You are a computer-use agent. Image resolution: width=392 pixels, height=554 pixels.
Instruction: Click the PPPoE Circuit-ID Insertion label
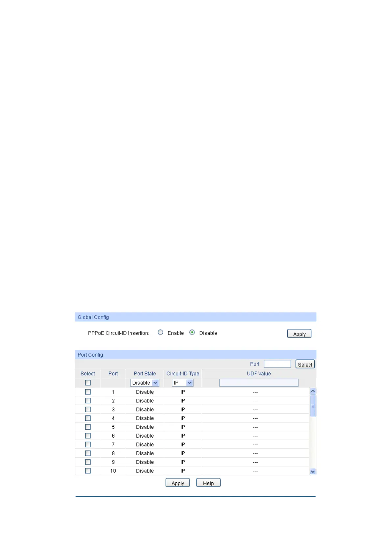[118, 333]
